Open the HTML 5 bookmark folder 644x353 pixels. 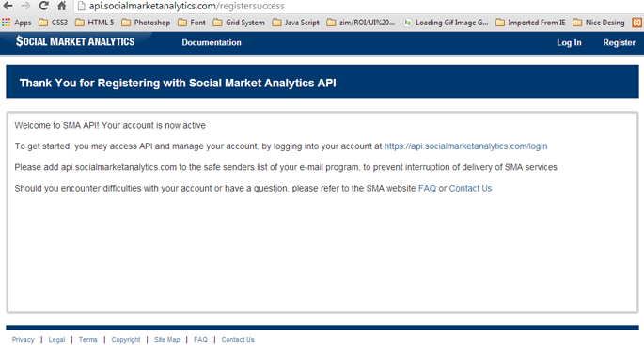[x=94, y=23]
